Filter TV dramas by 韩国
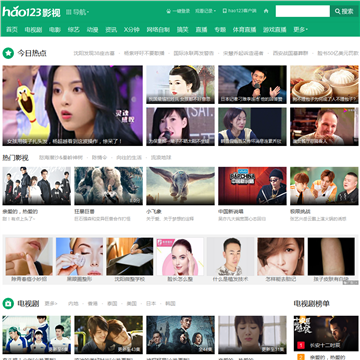 [170, 304]
